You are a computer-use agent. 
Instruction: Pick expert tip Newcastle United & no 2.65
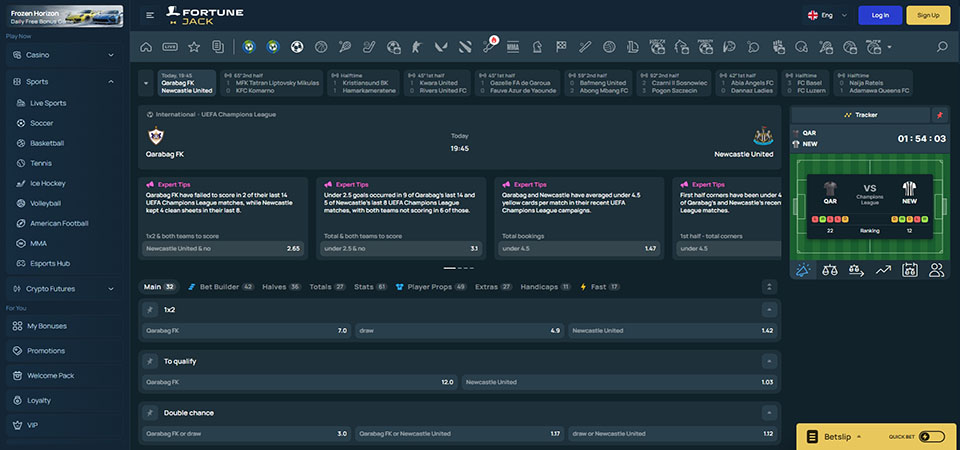click(223, 249)
